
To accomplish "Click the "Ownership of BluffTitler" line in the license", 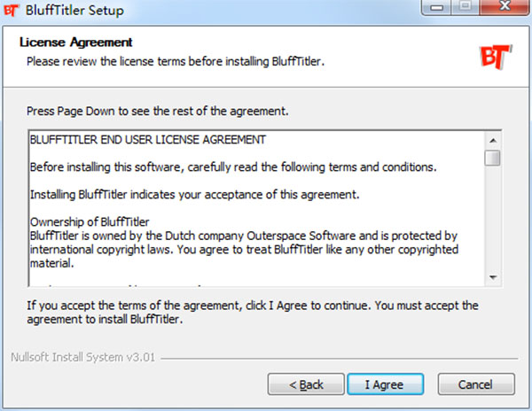I will 90,221.
